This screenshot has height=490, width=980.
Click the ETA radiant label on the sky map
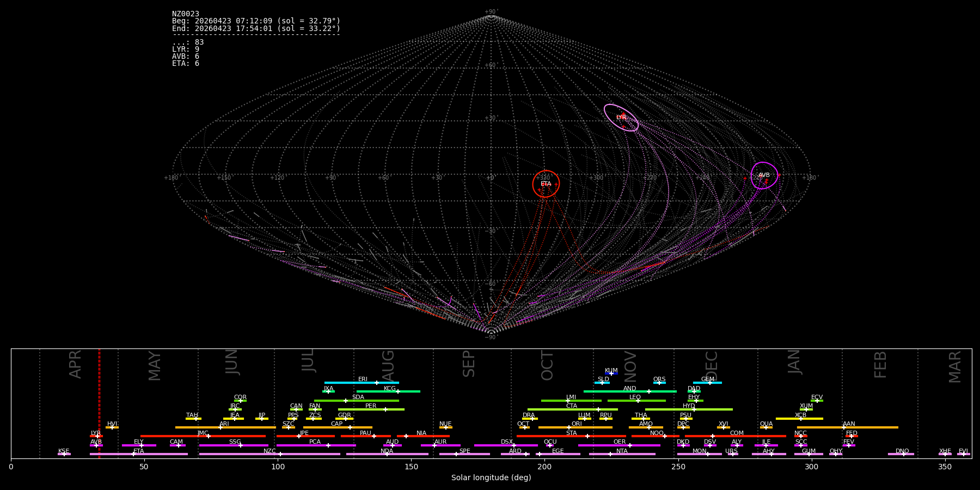(x=546, y=184)
